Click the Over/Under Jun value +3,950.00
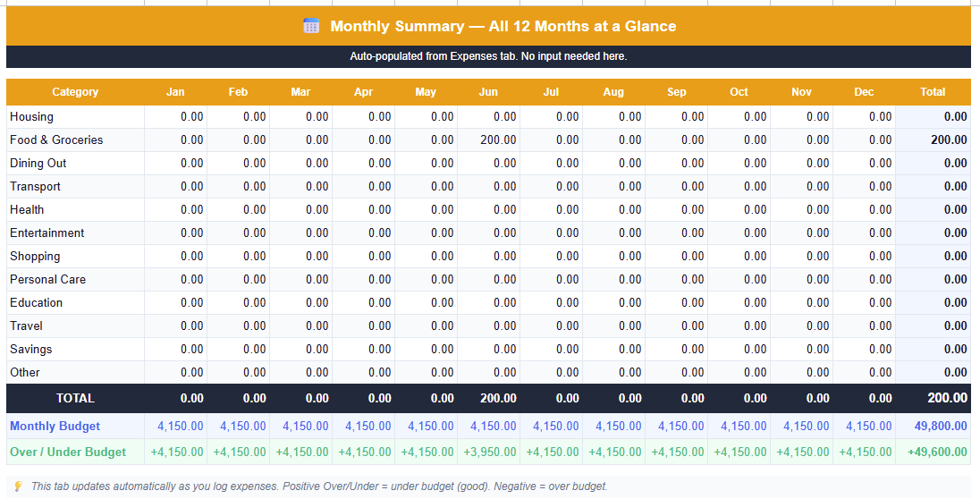 (489, 452)
